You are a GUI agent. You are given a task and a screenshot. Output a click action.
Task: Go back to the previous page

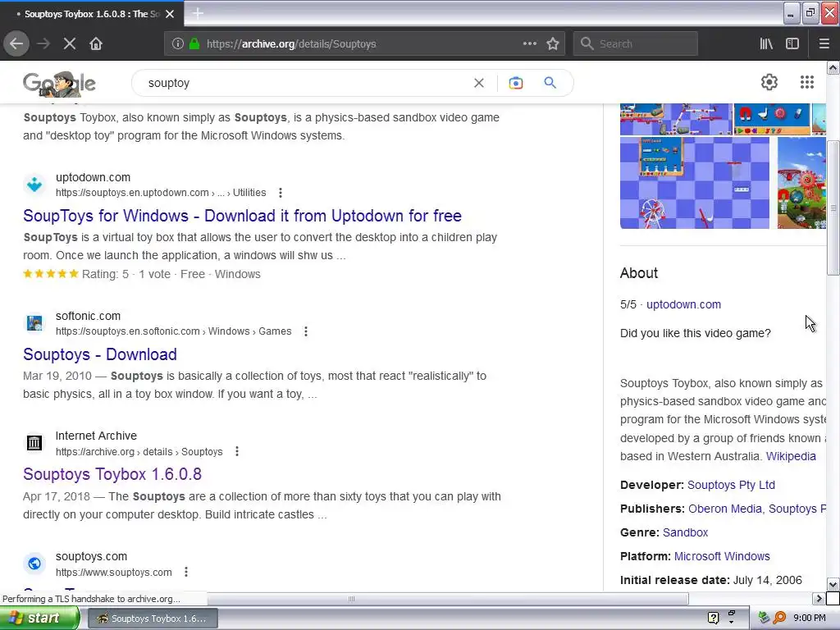pos(16,44)
